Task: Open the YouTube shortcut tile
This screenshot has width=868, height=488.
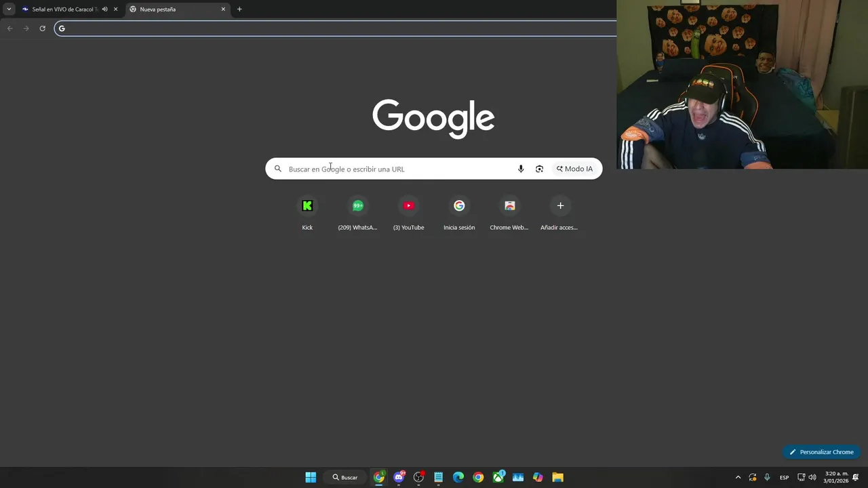Action: click(x=408, y=213)
